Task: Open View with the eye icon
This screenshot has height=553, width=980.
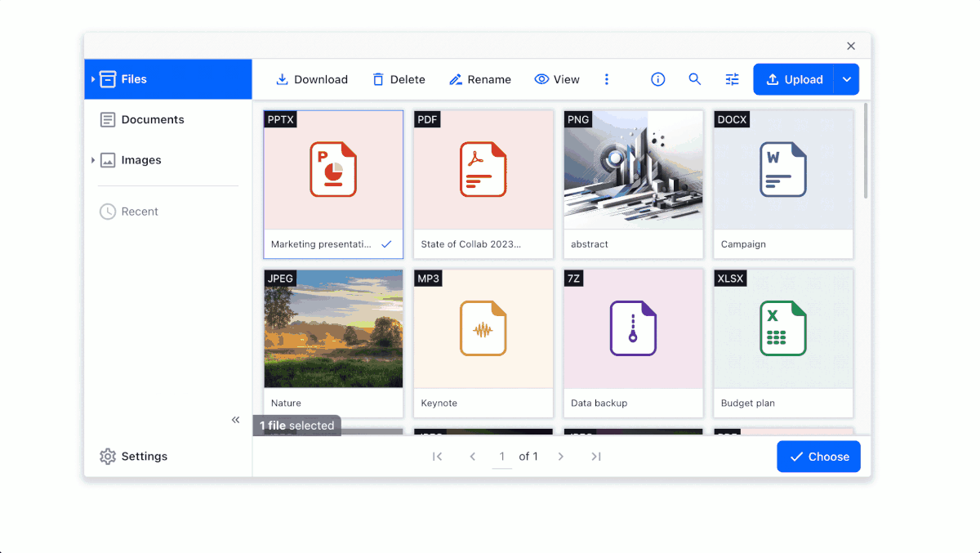Action: (541, 79)
